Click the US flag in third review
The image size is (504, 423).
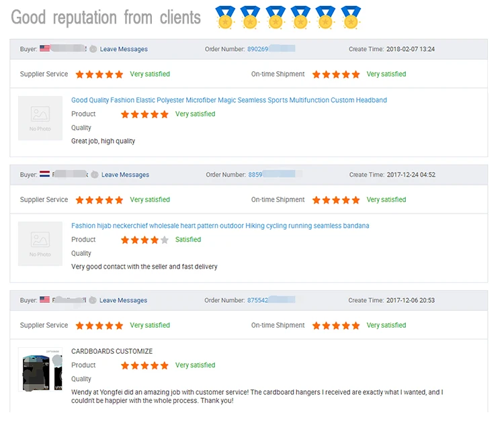point(45,300)
